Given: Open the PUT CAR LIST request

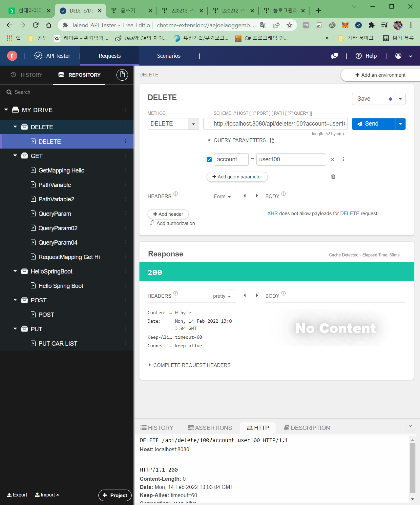Looking at the screenshot, I should tap(58, 343).
